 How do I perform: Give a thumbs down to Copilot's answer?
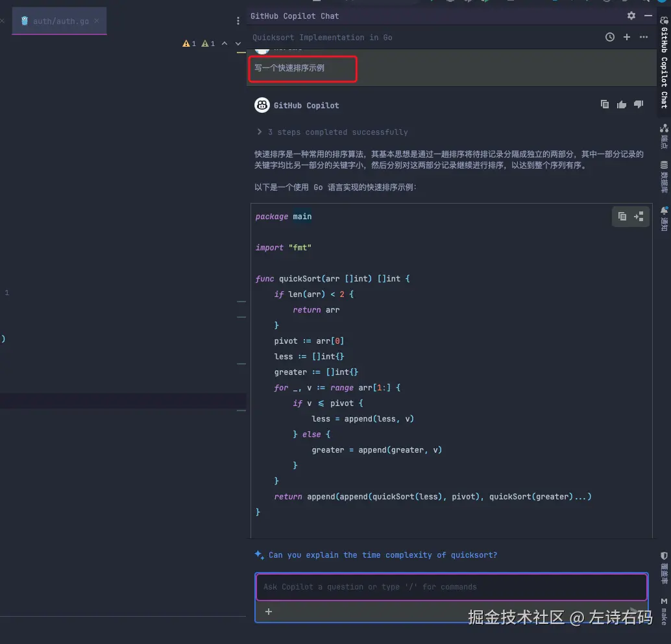point(638,104)
